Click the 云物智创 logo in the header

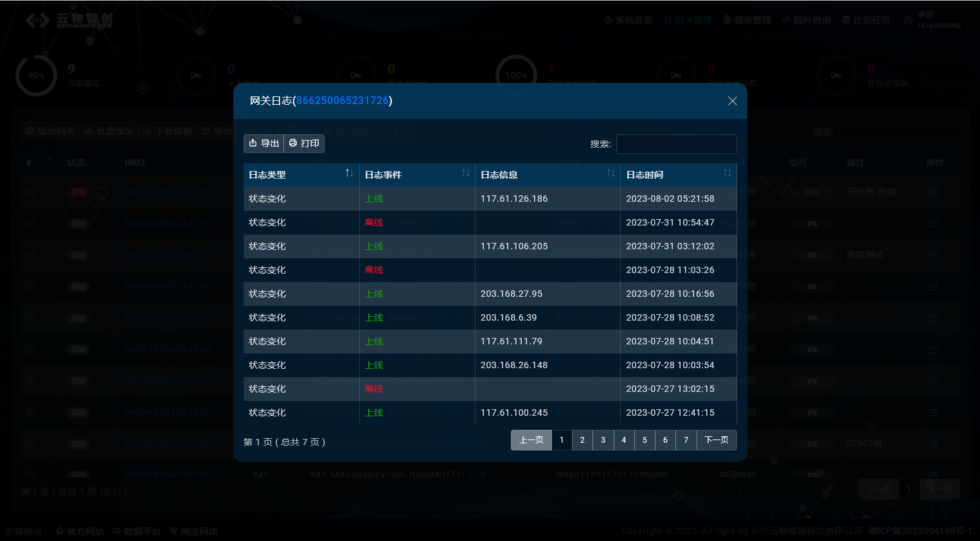pos(69,21)
